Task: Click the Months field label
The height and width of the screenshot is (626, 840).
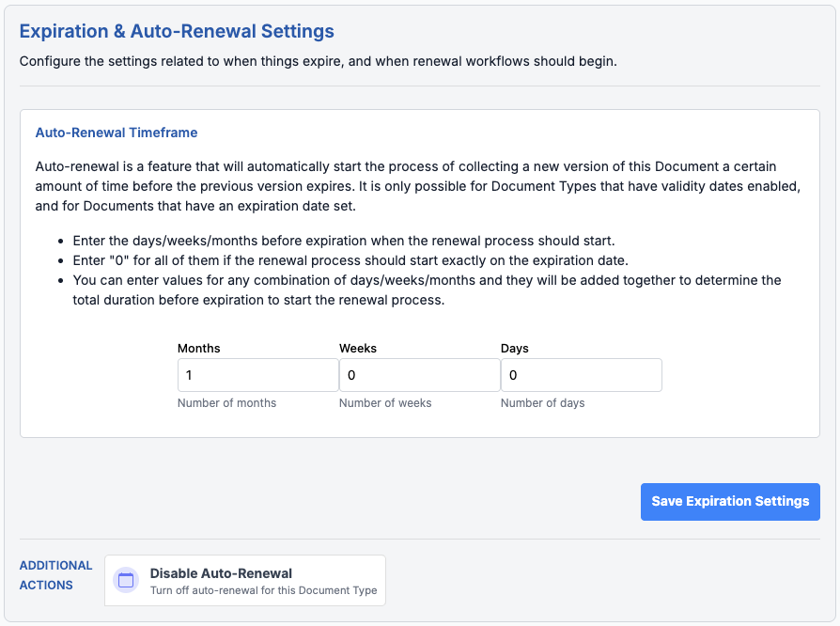Action: click(199, 348)
